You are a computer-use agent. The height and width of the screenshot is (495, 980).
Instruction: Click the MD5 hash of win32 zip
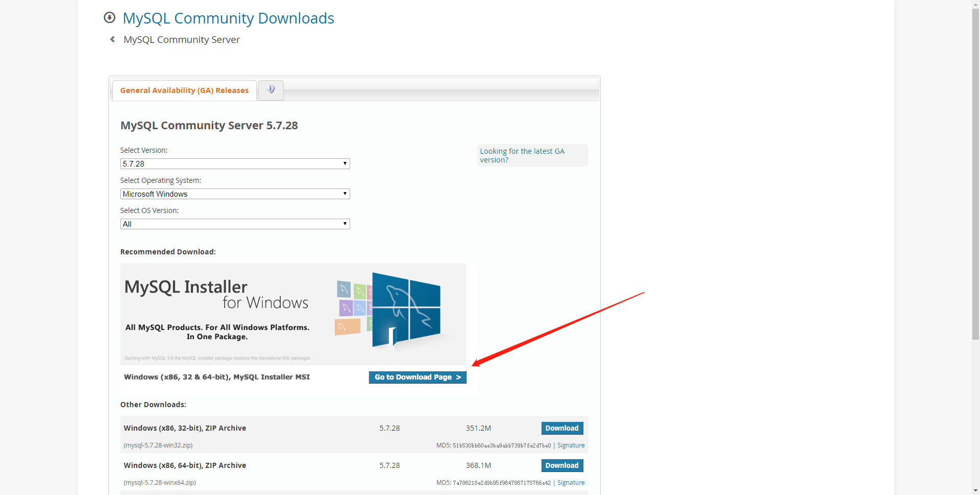[502, 445]
